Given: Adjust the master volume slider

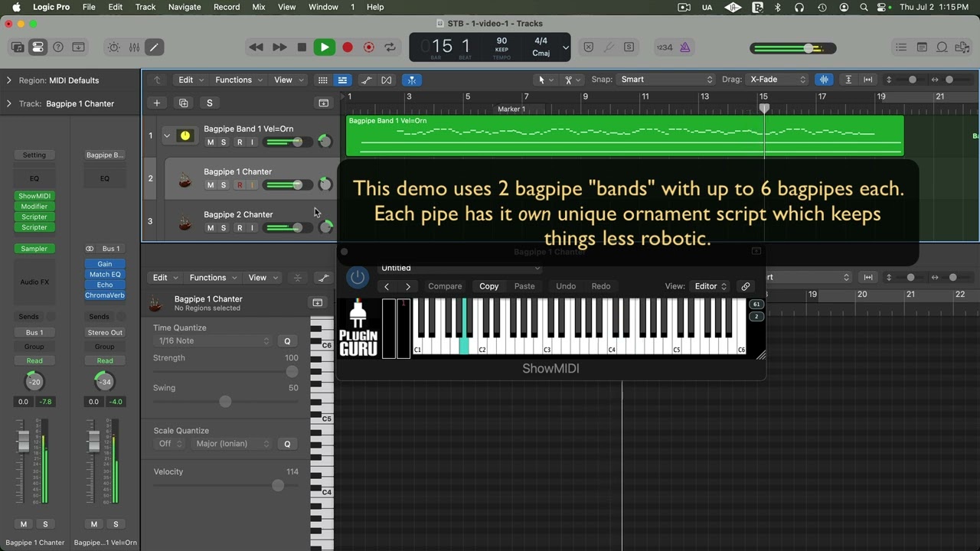Looking at the screenshot, I should (x=793, y=48).
